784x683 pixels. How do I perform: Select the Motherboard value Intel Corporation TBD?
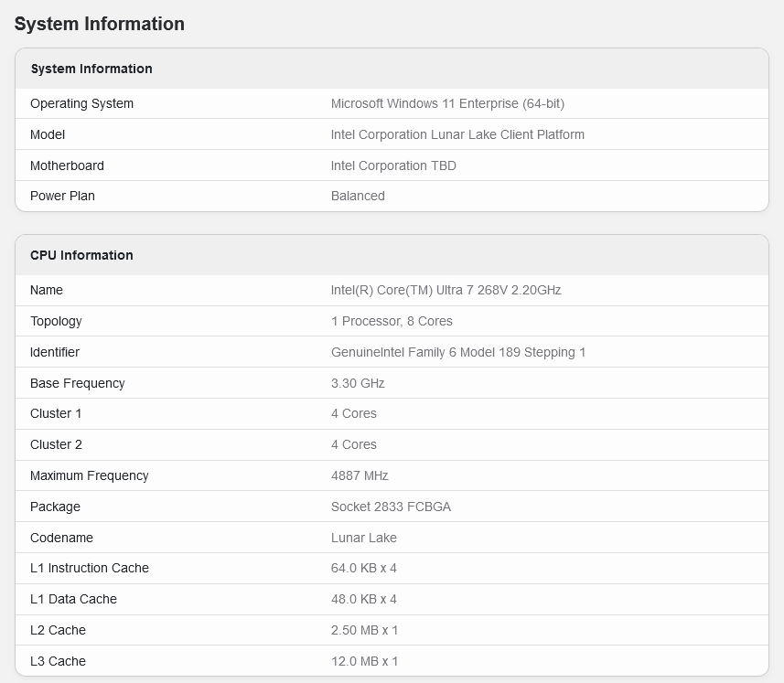393,165
